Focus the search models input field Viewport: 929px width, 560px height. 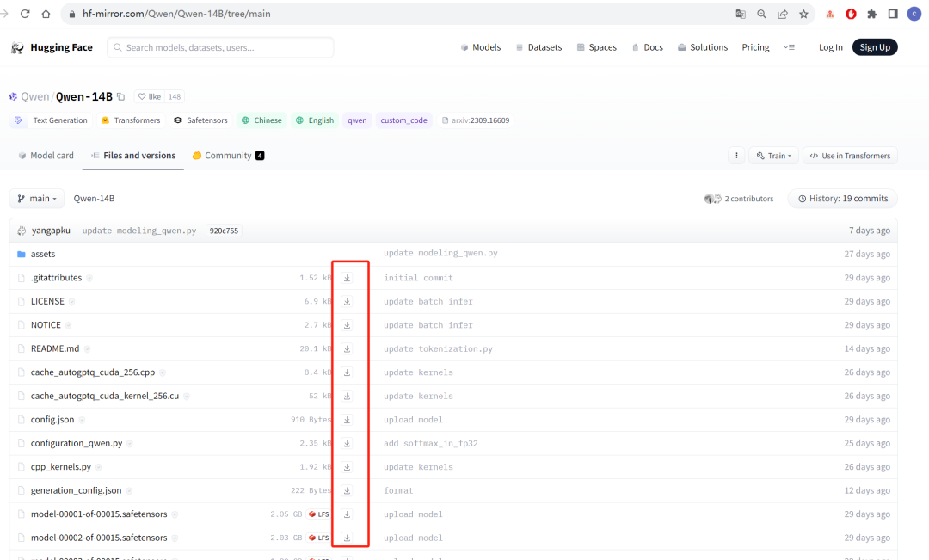pyautogui.click(x=220, y=47)
